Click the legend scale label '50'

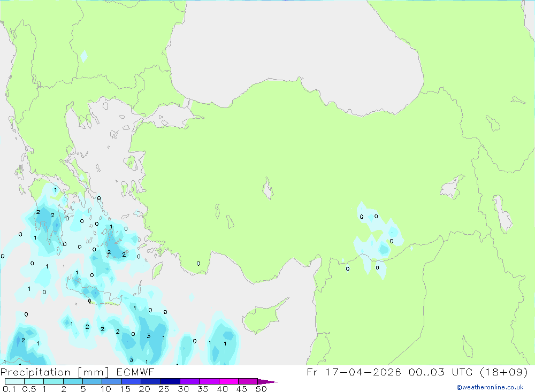(x=261, y=389)
